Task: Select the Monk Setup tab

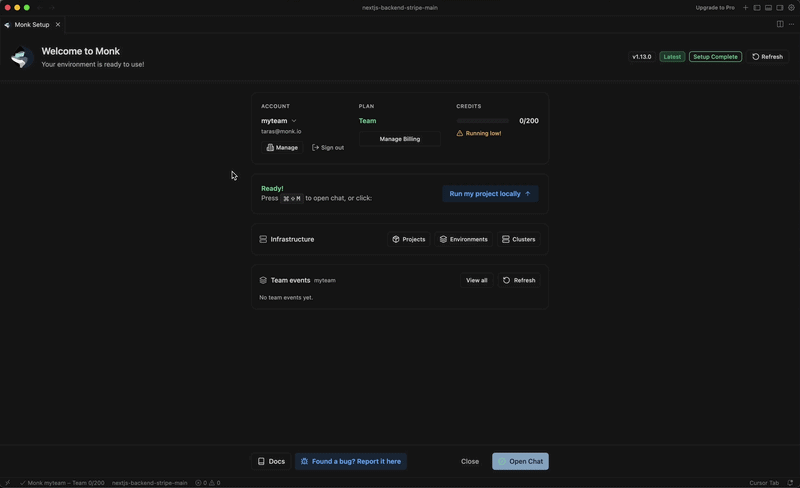Action: (32, 25)
